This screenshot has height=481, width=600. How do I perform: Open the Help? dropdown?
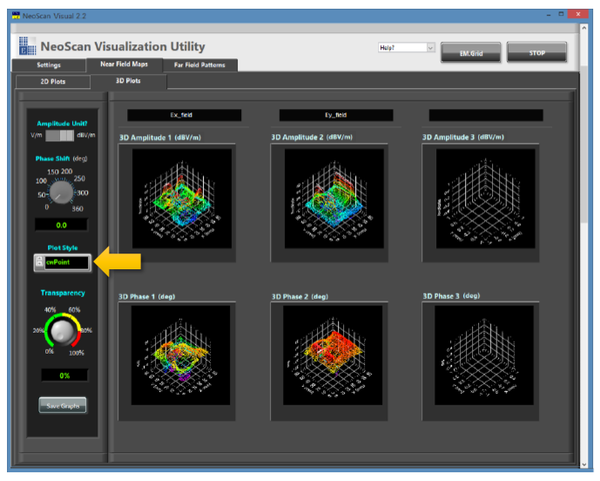point(406,48)
